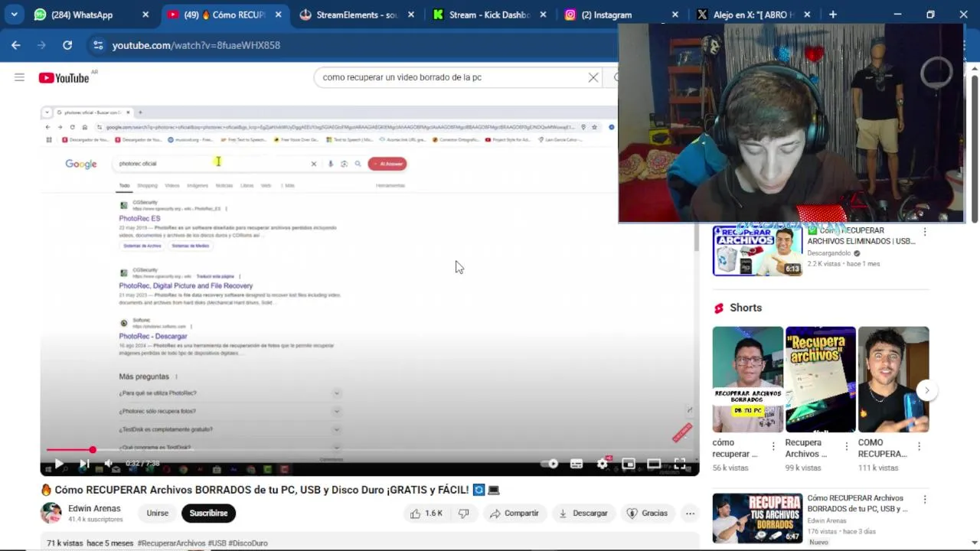Open video player settings gear

603,464
